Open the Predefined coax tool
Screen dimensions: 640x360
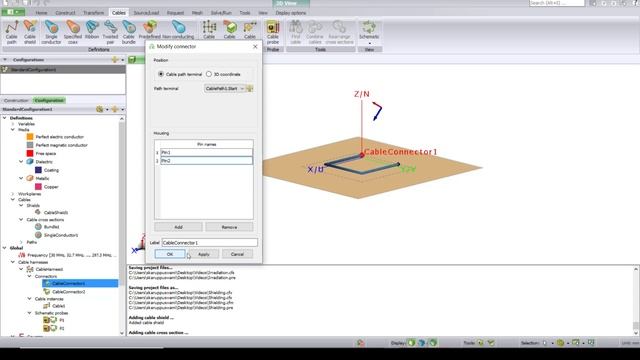[x=150, y=29]
